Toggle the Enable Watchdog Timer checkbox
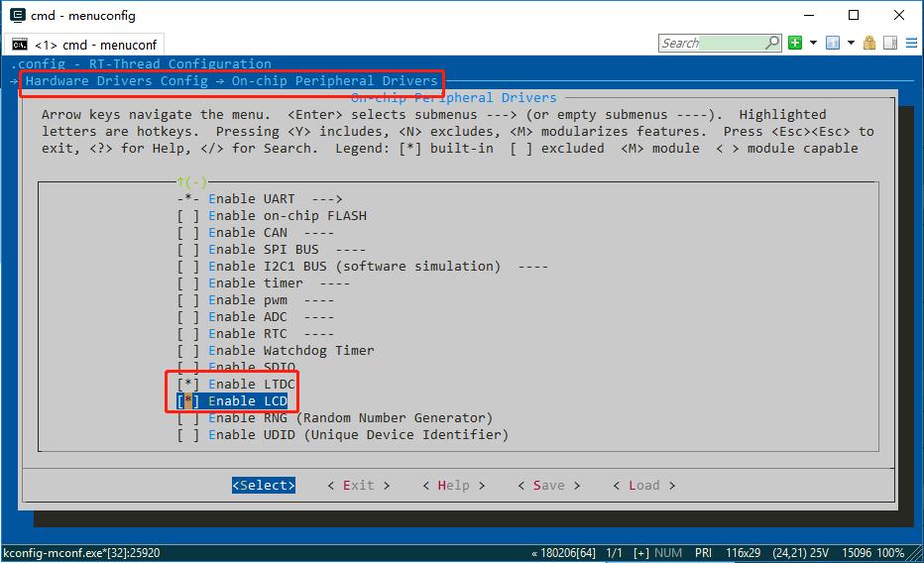Viewport: 924px width, 563px height. (188, 351)
